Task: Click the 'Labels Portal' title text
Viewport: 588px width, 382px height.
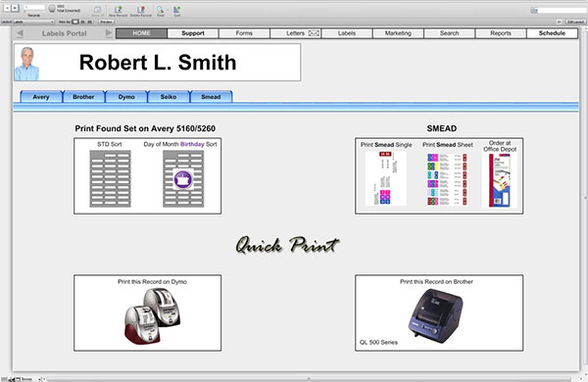Action: [64, 33]
